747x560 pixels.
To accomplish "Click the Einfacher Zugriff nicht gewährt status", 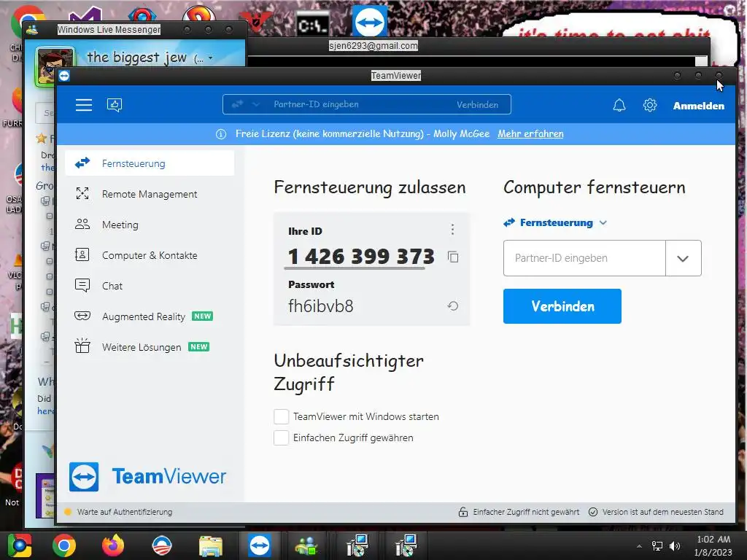I will click(x=519, y=512).
